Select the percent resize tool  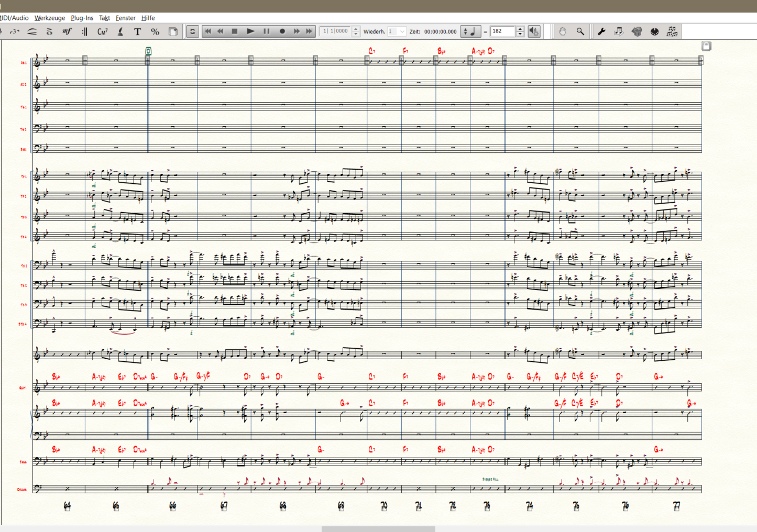pyautogui.click(x=155, y=31)
